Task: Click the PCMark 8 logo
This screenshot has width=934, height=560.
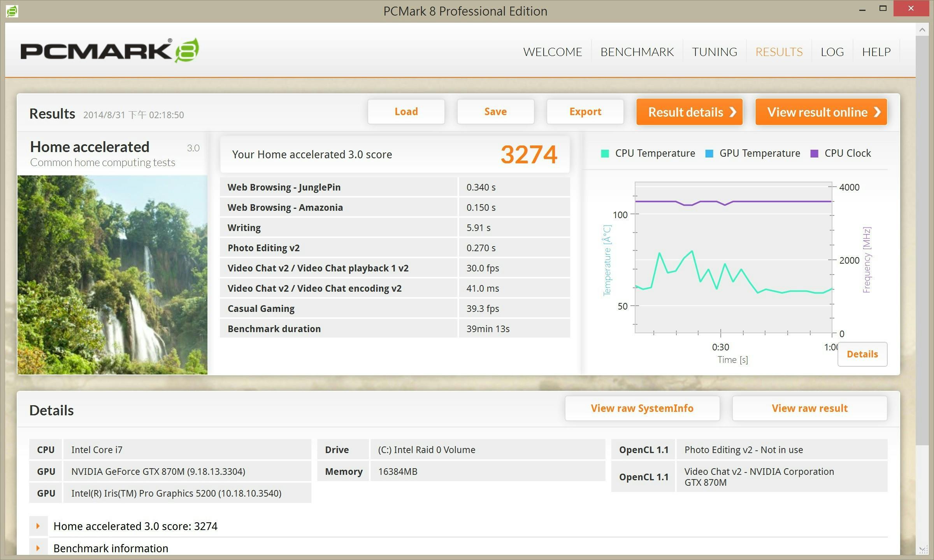Action: 110,51
